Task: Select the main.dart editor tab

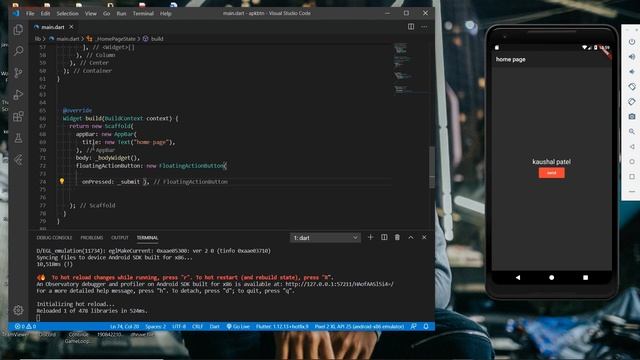Action: coord(53,27)
